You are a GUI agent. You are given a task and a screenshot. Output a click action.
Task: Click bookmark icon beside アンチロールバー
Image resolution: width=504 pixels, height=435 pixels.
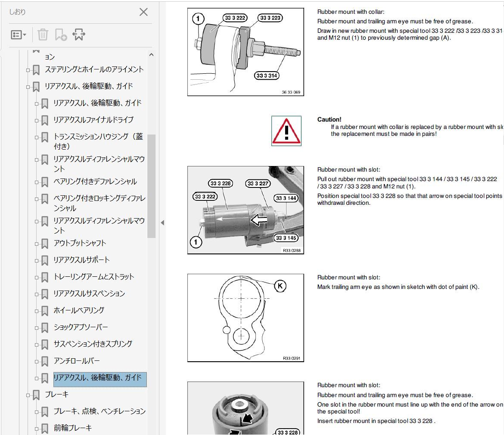[x=45, y=362]
